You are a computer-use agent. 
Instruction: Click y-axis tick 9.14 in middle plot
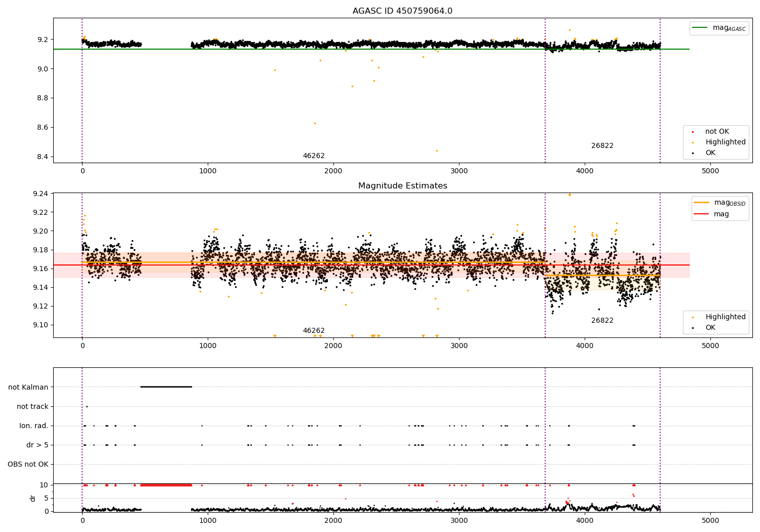click(41, 287)
